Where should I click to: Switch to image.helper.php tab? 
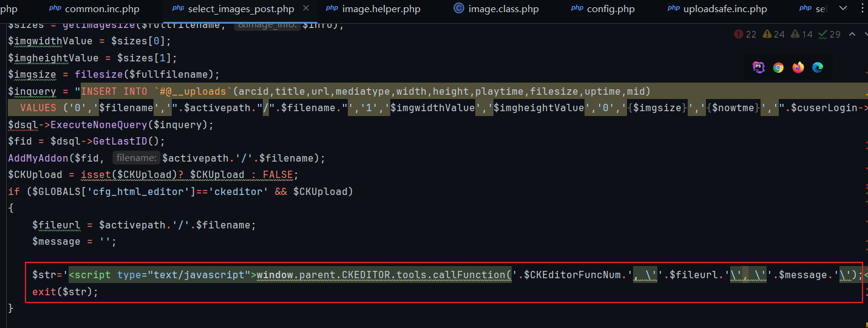pos(381,9)
